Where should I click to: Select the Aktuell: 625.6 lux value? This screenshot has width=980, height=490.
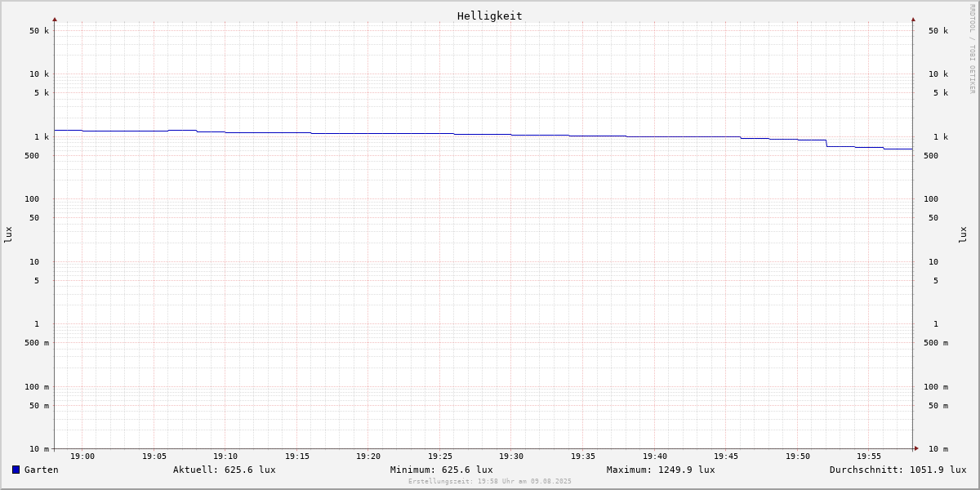point(225,470)
